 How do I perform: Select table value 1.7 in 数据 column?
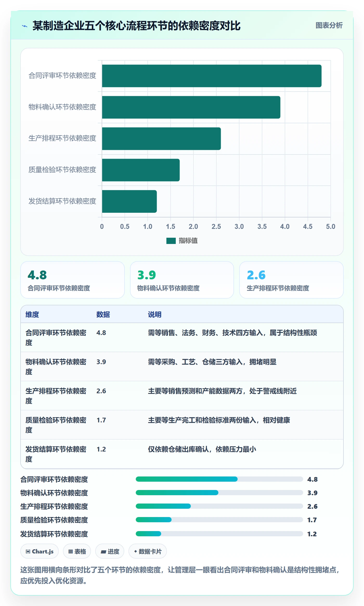101,420
